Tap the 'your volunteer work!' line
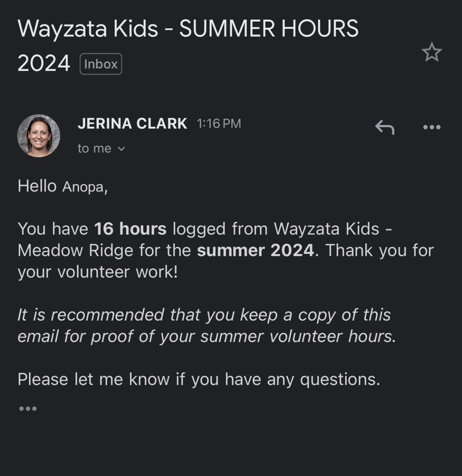The width and height of the screenshot is (462, 476). click(98, 272)
